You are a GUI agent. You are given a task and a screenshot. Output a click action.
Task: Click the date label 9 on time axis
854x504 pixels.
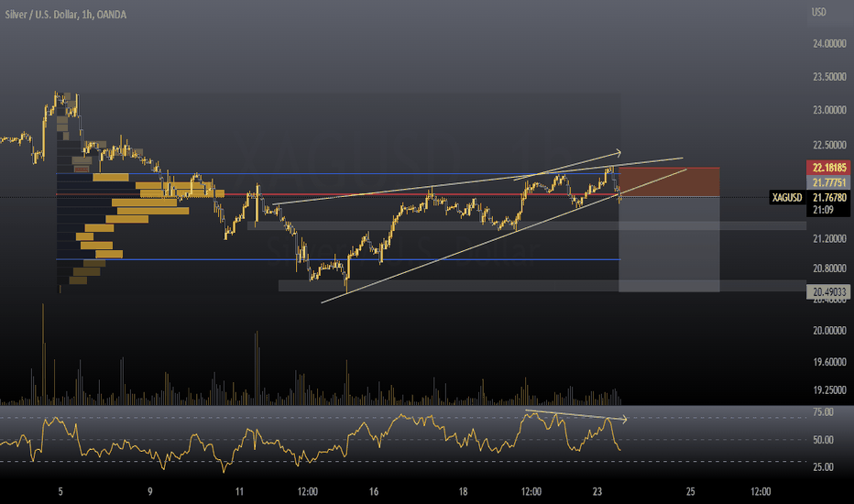(x=149, y=491)
